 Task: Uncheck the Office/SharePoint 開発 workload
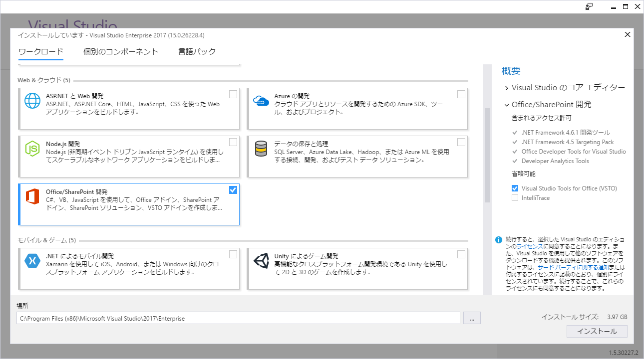tap(233, 190)
